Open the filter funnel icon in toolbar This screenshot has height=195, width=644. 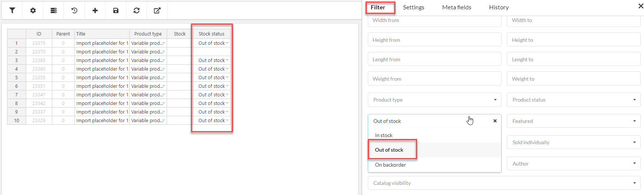[12, 10]
